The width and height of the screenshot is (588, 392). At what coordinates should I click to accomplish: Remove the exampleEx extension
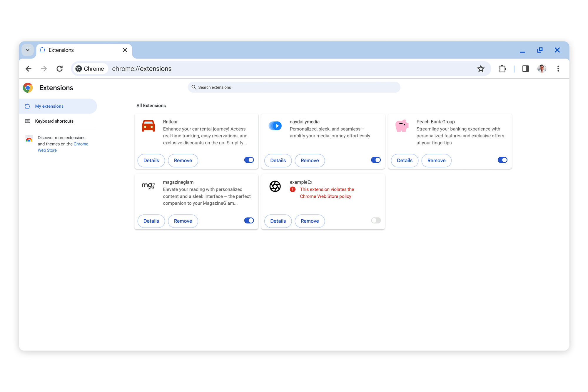tap(310, 221)
